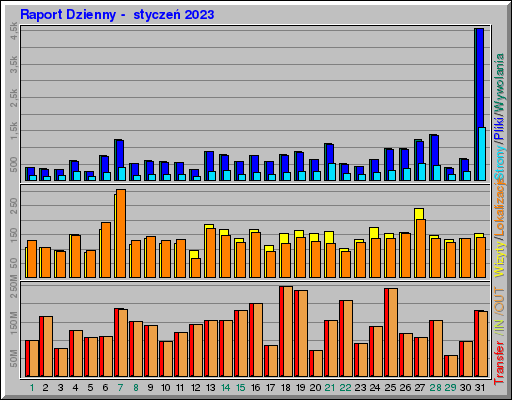
Task: Click the 250M y-axis label in transfer chart
Action: click(x=13, y=287)
